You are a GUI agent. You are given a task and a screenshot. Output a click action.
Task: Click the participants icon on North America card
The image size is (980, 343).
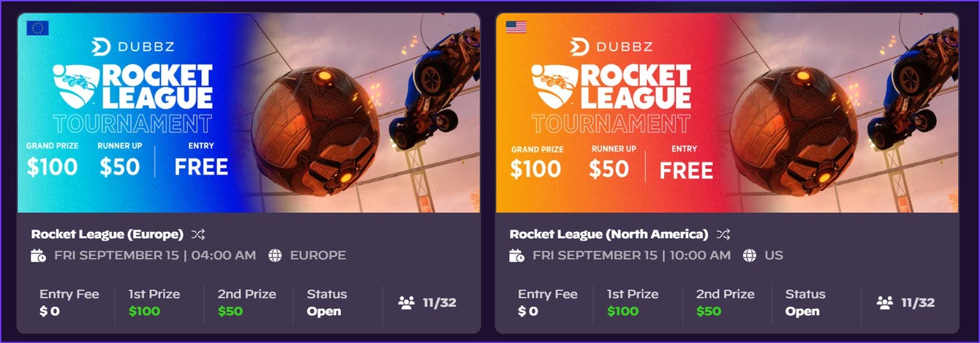pyautogui.click(x=884, y=302)
